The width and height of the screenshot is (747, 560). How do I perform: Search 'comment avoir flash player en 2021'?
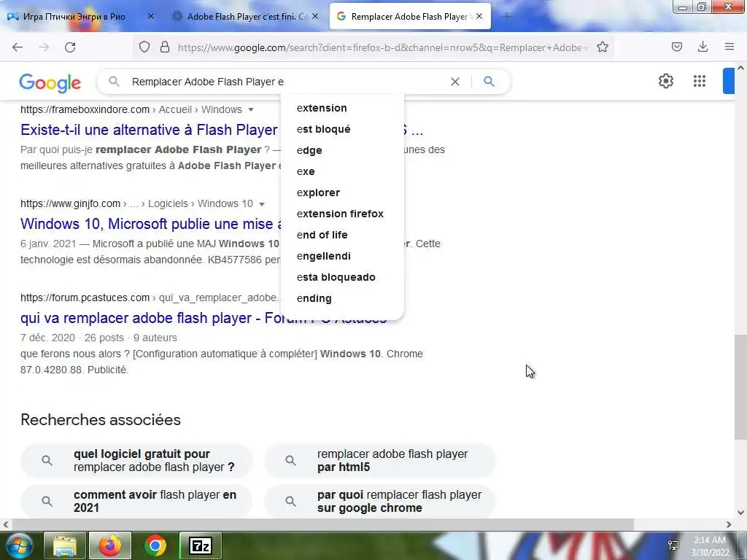click(x=136, y=502)
